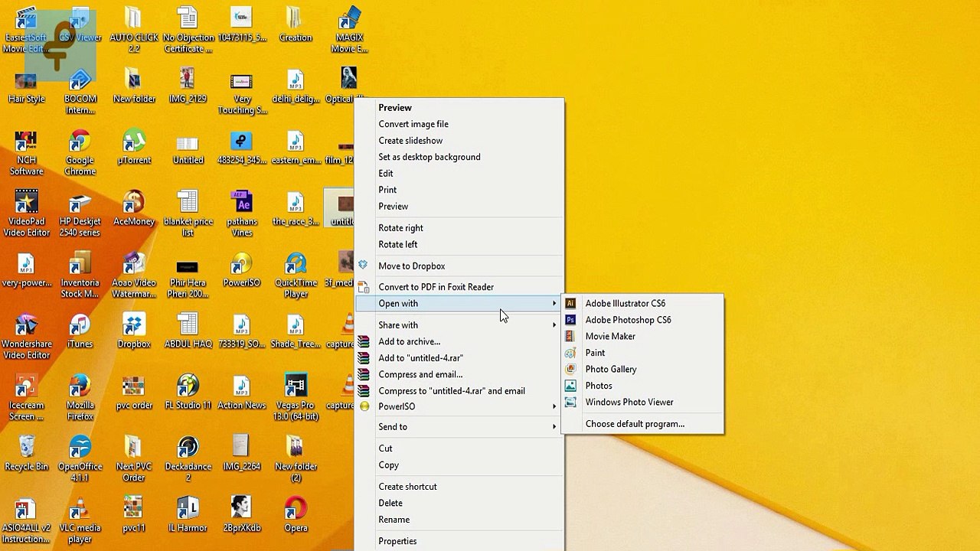
Task: Expand the Send to submenu
Action: (x=459, y=427)
